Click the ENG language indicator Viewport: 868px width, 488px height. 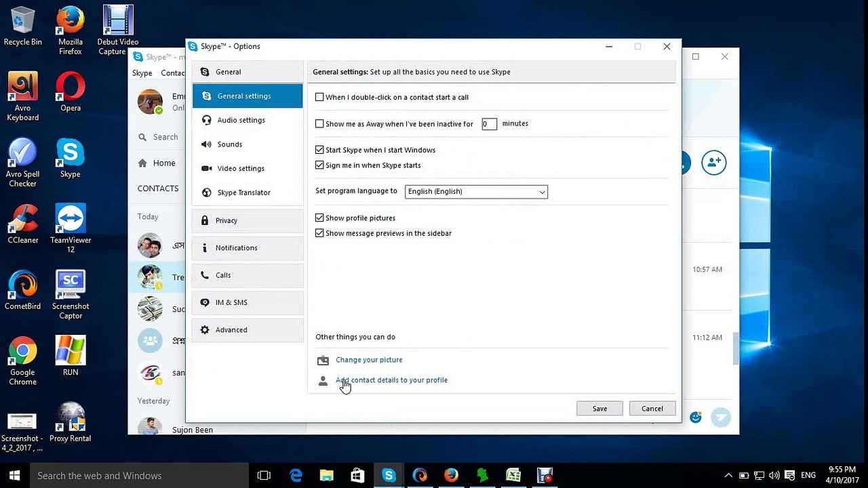tap(808, 476)
